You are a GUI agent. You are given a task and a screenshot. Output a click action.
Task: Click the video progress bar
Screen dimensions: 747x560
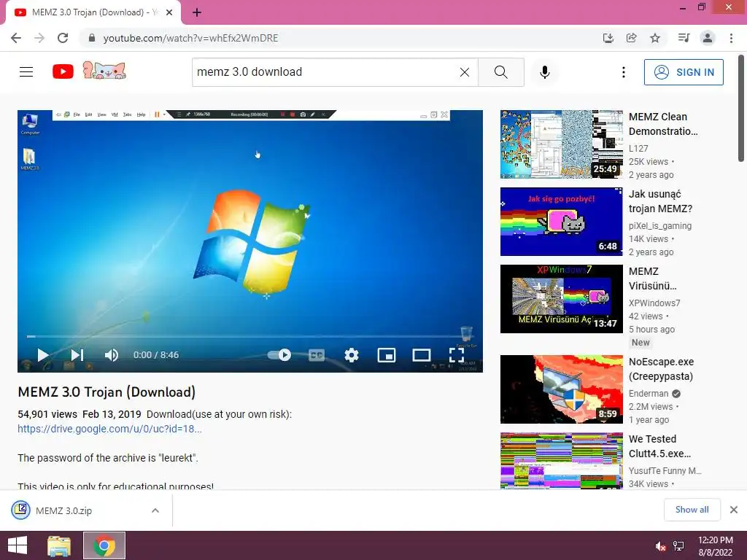[250, 336]
